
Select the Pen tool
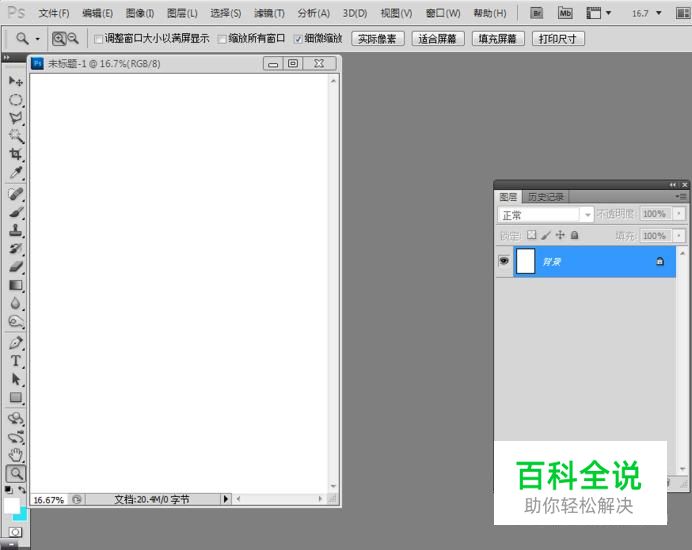coord(15,343)
